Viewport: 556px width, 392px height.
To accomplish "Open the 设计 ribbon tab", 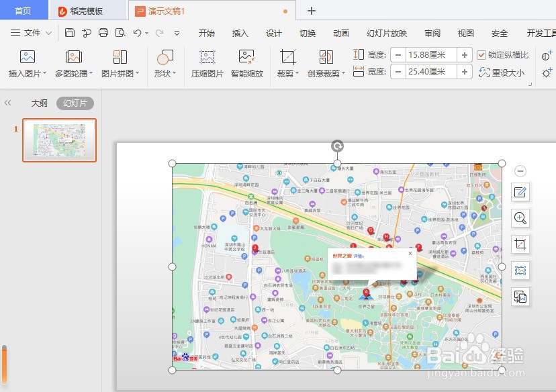I will 274,34.
